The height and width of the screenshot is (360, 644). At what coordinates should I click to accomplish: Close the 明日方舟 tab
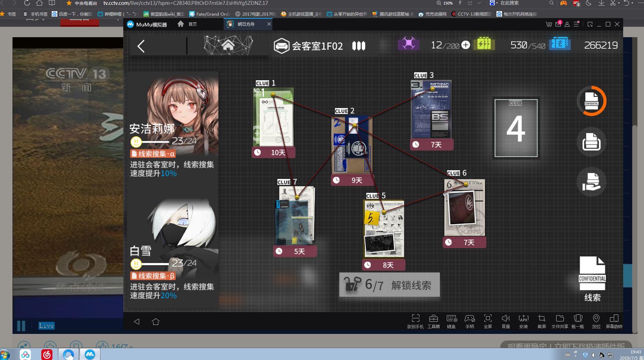click(x=269, y=24)
